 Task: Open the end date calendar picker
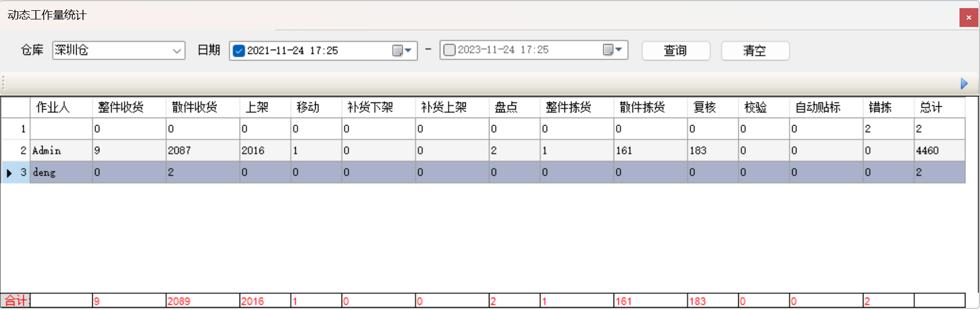tap(612, 50)
